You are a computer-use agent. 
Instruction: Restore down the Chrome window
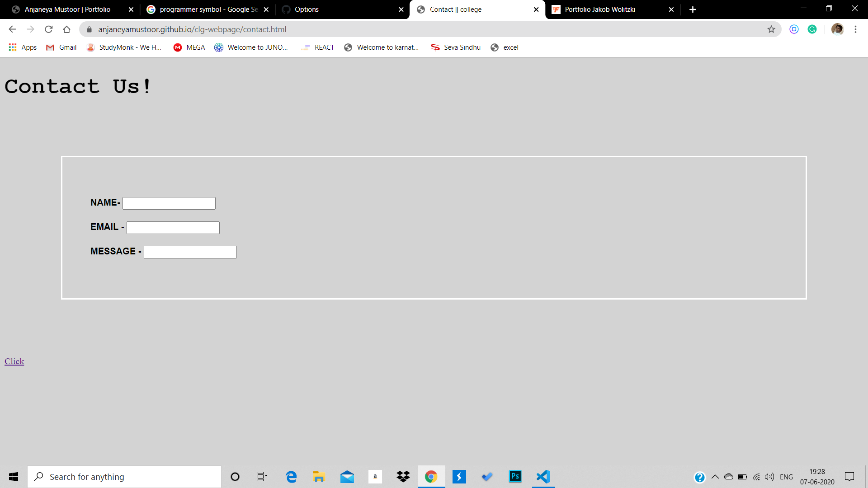click(829, 9)
